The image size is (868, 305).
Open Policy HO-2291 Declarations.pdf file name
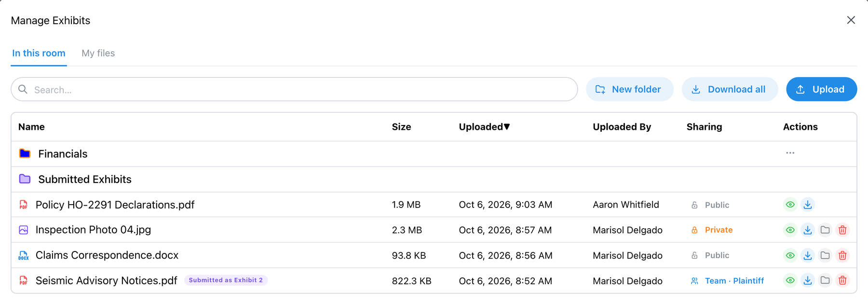coord(115,205)
